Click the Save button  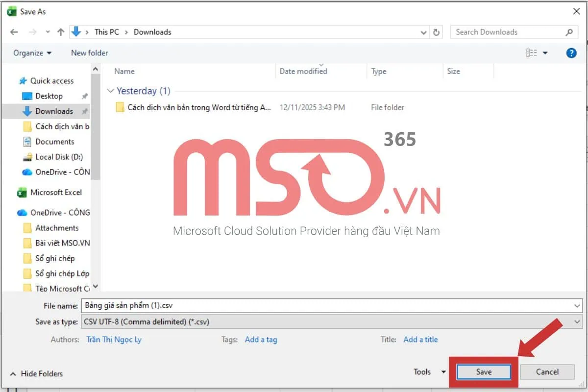click(484, 372)
